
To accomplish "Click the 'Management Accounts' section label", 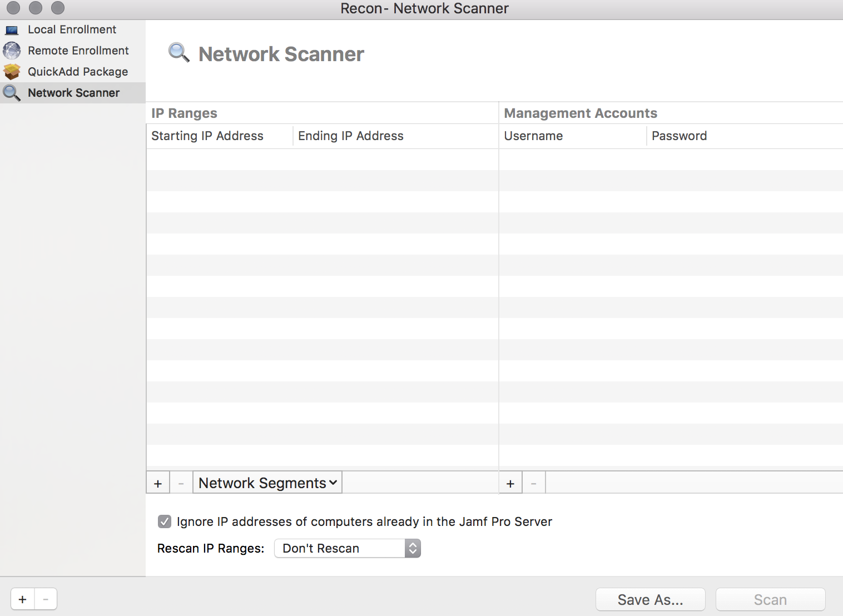I will pyautogui.click(x=581, y=113).
